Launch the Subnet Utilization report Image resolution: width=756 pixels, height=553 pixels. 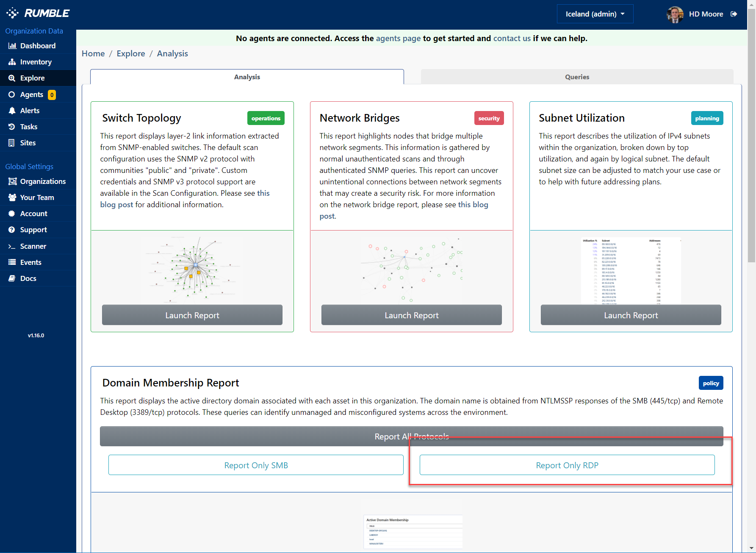click(631, 315)
